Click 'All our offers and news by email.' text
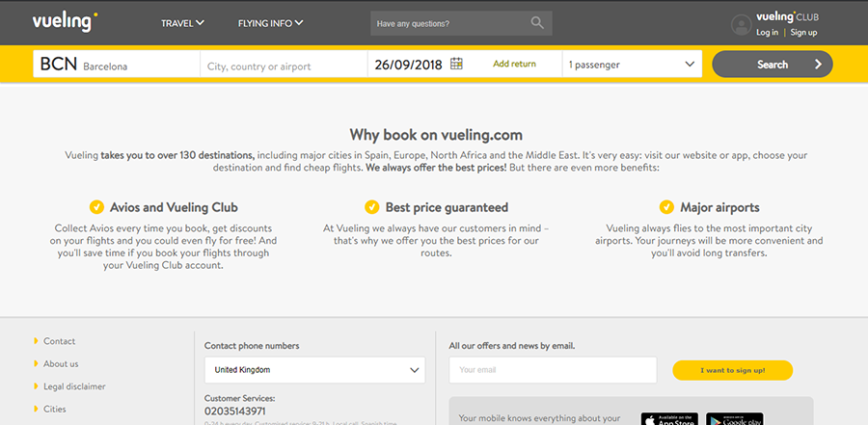Image resolution: width=868 pixels, height=425 pixels. (x=512, y=346)
